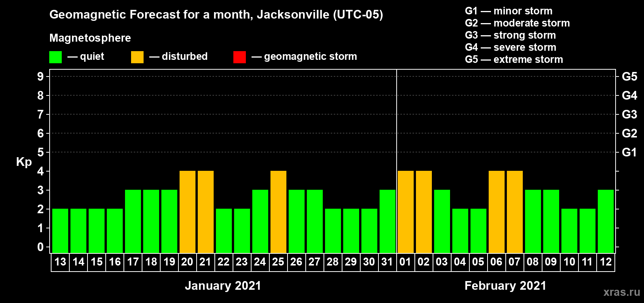Click date cell 17 in January
The height and width of the screenshot is (303, 644).
pyautogui.click(x=133, y=262)
